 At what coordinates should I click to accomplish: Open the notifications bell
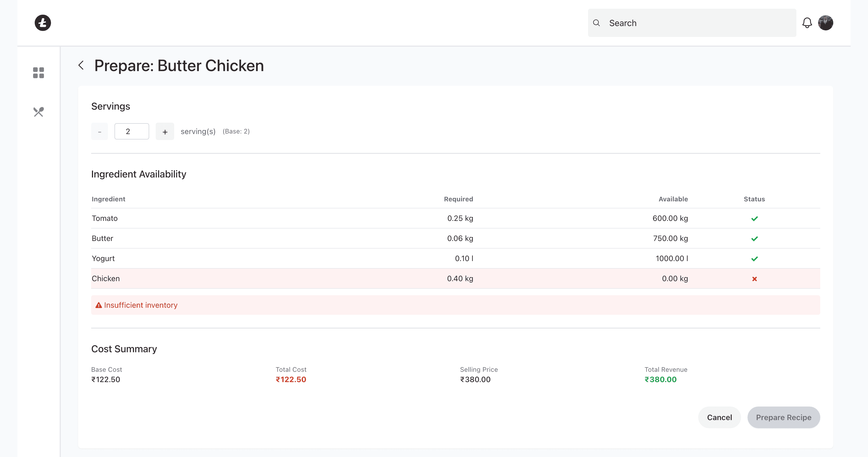click(807, 23)
